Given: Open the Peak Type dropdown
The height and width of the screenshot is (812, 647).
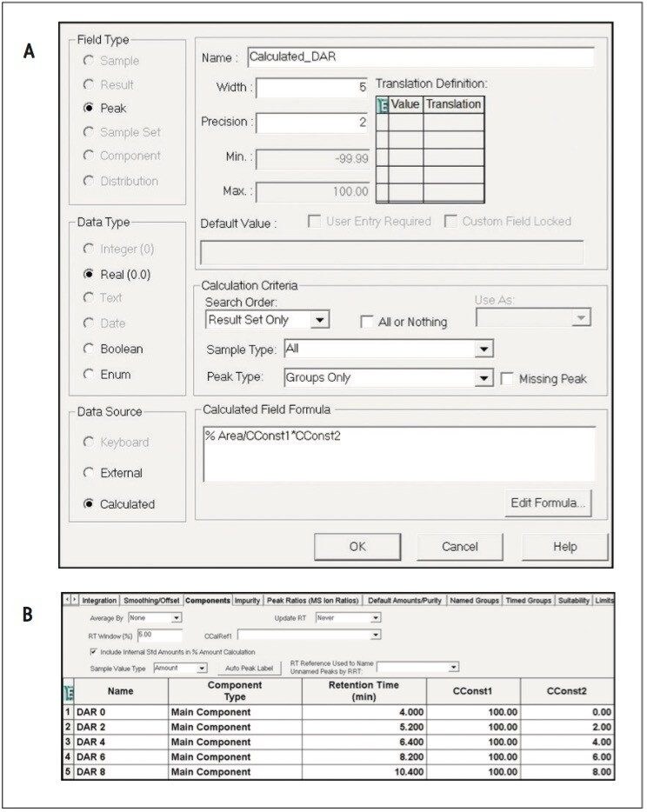Looking at the screenshot, I should (484, 378).
